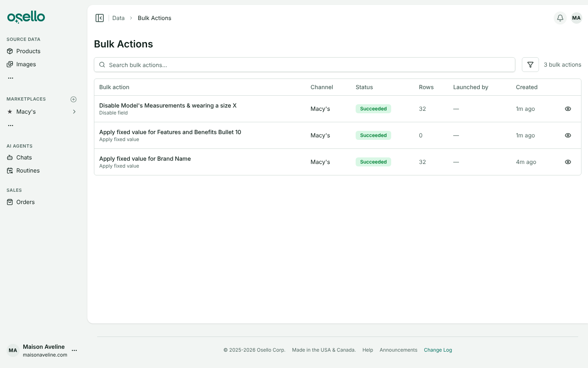
Task: Select the Macy's marketplace in the sidebar
Action: click(26, 112)
